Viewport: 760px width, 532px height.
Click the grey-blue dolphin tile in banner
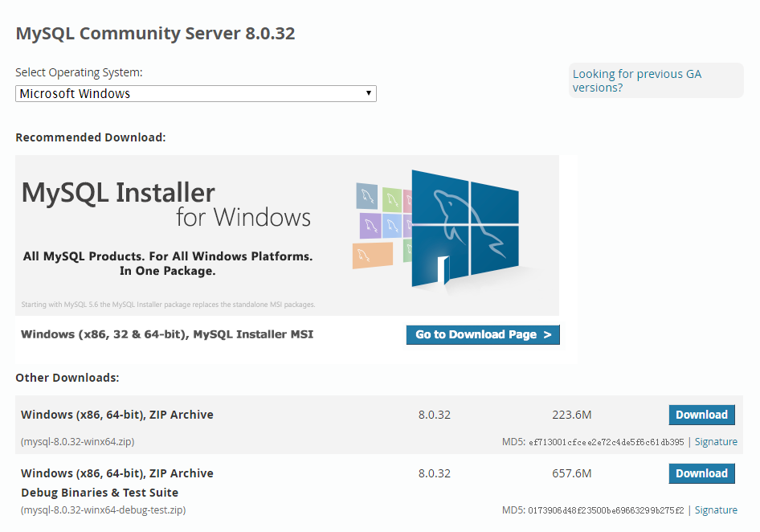click(367, 196)
